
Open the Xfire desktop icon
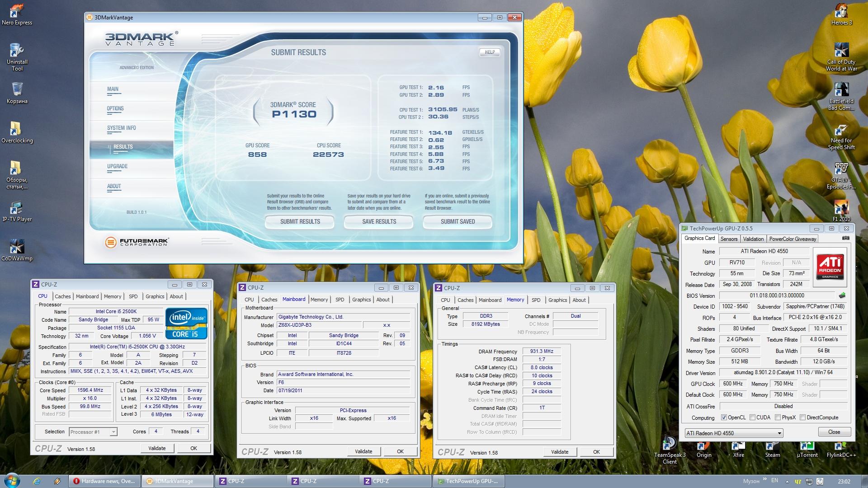coord(738,450)
